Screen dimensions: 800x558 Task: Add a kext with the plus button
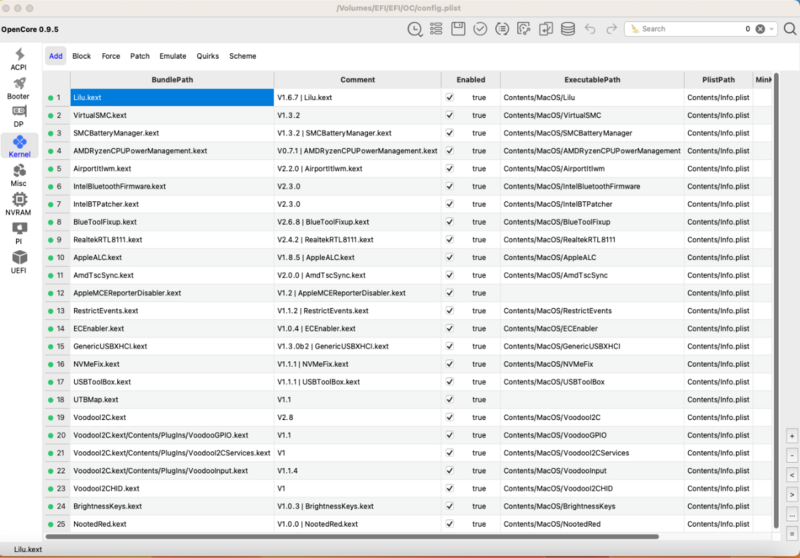pos(792,436)
